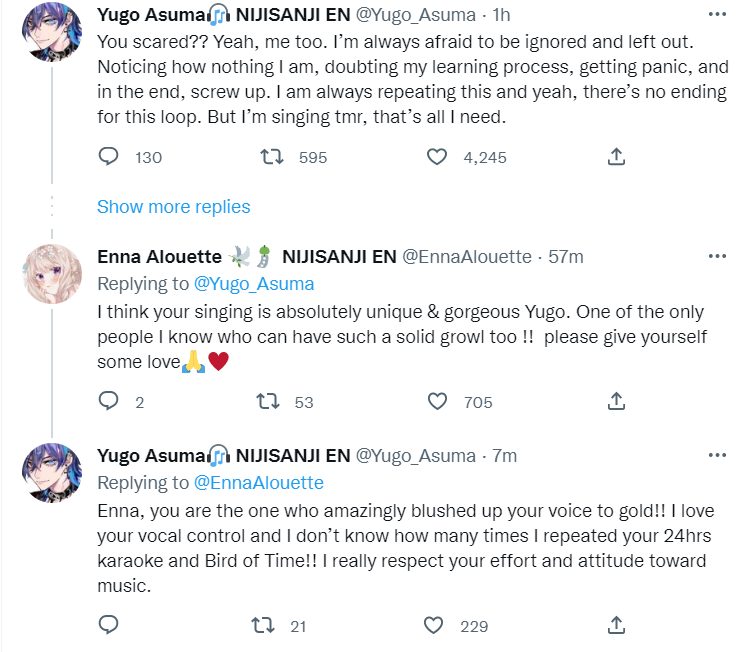Show more replies in the thread

(173, 207)
